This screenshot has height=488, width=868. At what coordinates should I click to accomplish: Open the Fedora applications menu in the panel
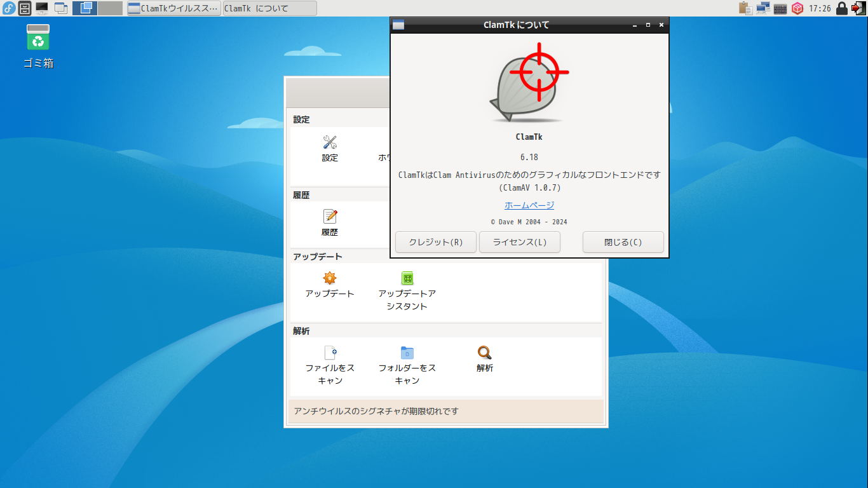click(9, 8)
